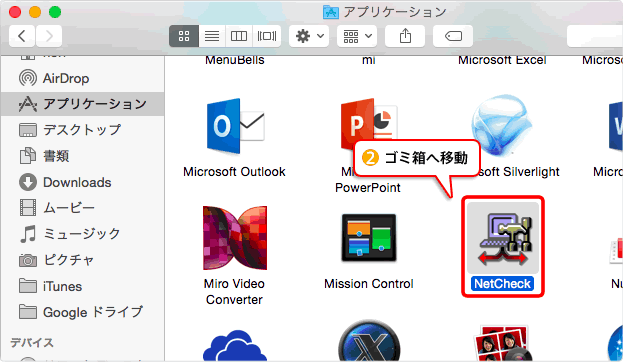Open the item arrangement dropdown

[357, 36]
